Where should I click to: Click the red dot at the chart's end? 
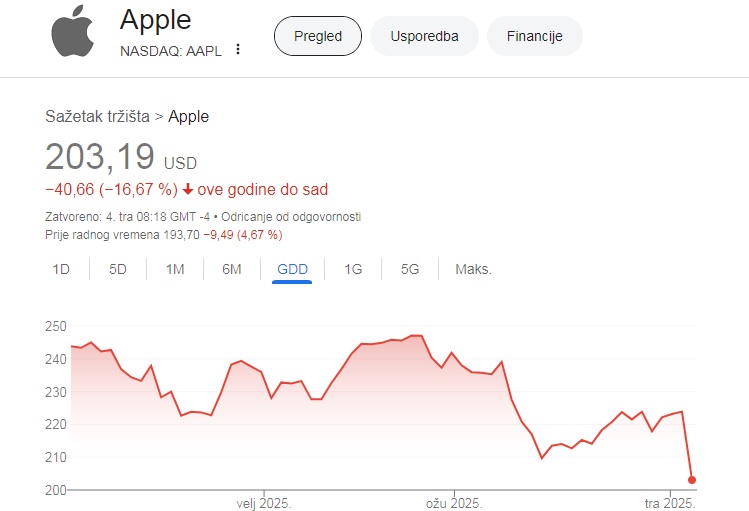tap(692, 479)
